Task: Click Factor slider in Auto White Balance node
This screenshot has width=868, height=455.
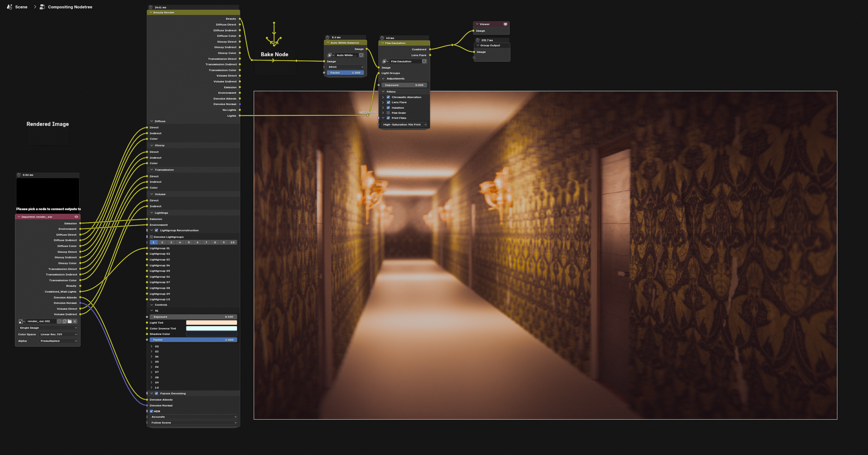Action: [x=345, y=73]
